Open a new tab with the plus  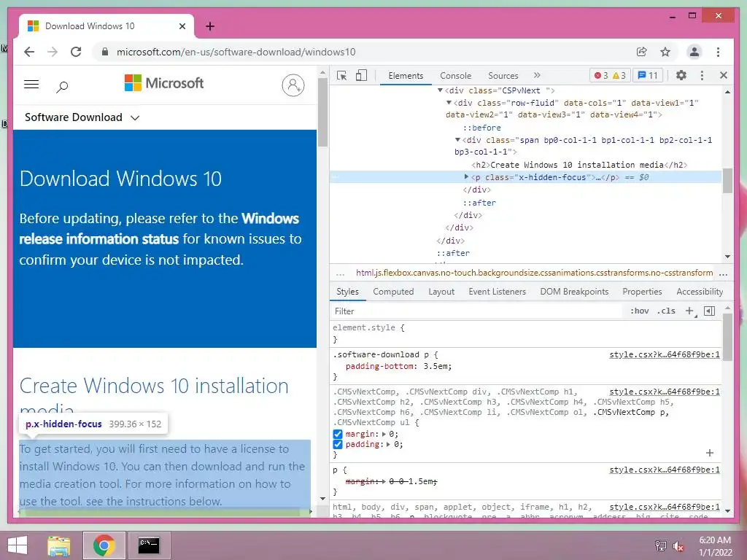tap(210, 26)
